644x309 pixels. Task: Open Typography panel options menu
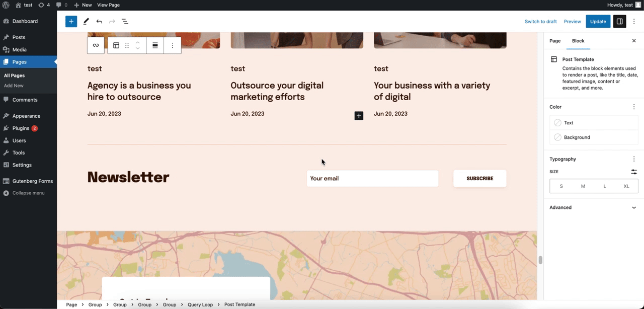[634, 159]
